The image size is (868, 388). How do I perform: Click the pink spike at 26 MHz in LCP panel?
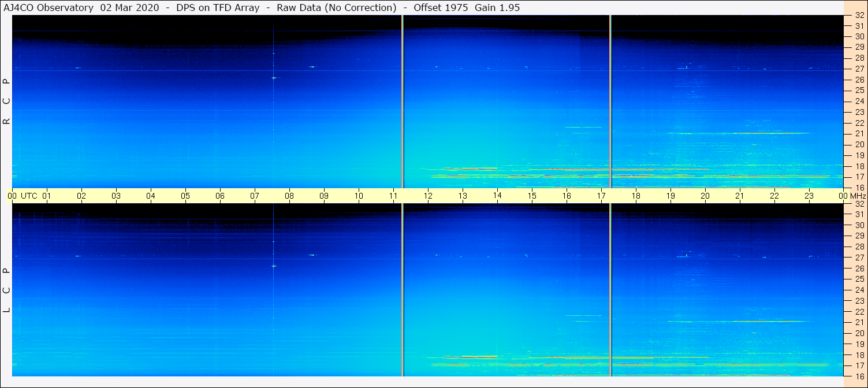pos(274,266)
